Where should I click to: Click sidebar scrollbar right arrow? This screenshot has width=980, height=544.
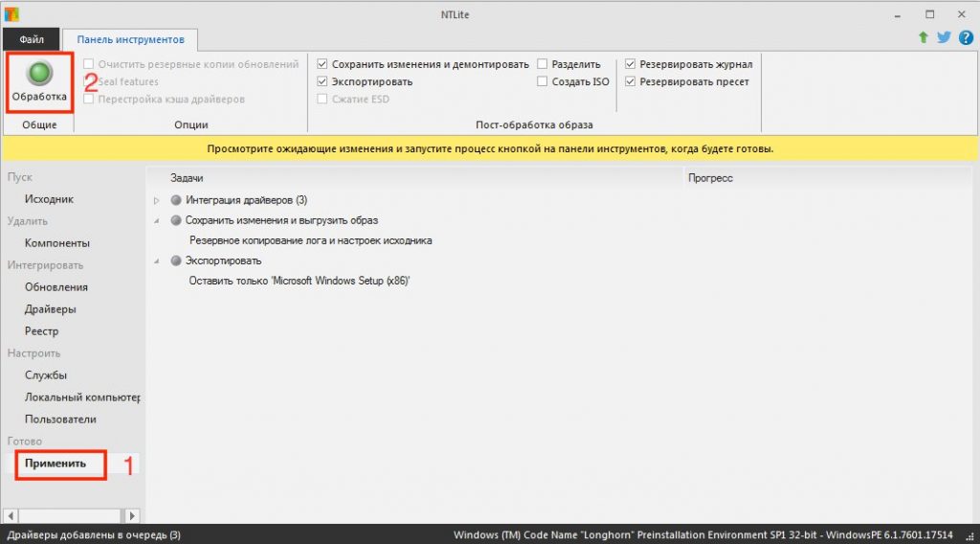click(131, 516)
